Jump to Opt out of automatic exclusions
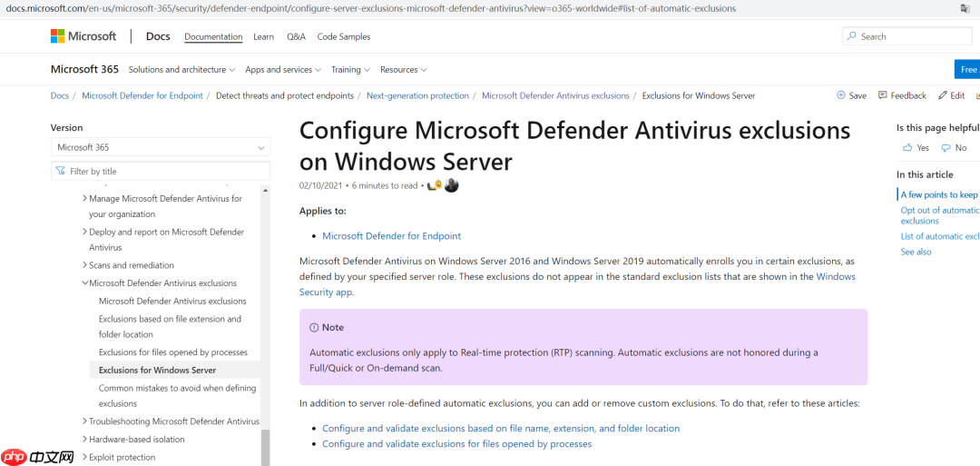Viewport: 980px width, 466px height. click(x=939, y=215)
